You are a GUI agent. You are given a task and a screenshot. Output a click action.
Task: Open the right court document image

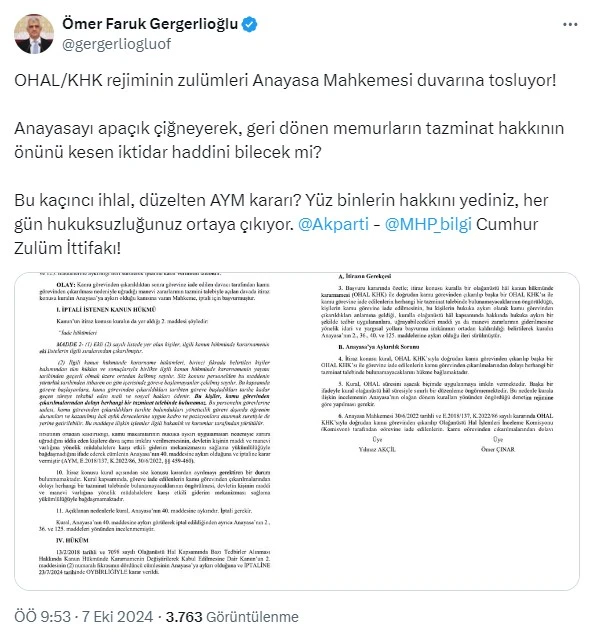(x=438, y=431)
